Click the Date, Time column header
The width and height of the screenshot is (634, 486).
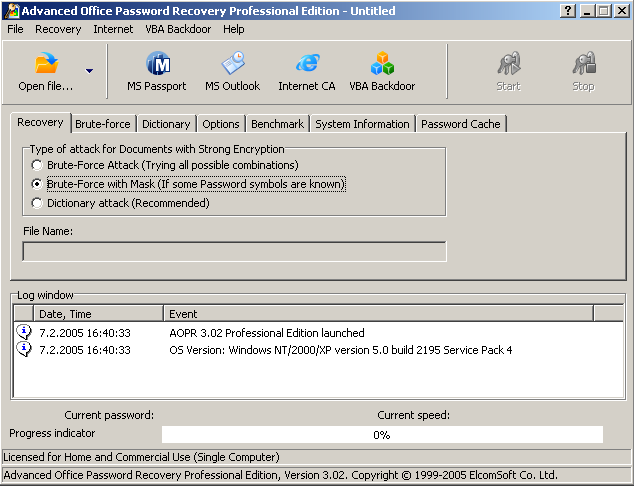[99, 314]
